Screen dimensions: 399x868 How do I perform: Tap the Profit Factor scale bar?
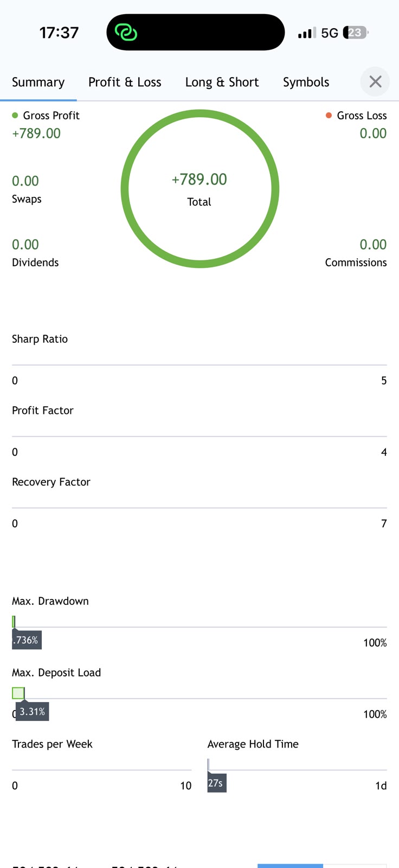[x=200, y=436]
